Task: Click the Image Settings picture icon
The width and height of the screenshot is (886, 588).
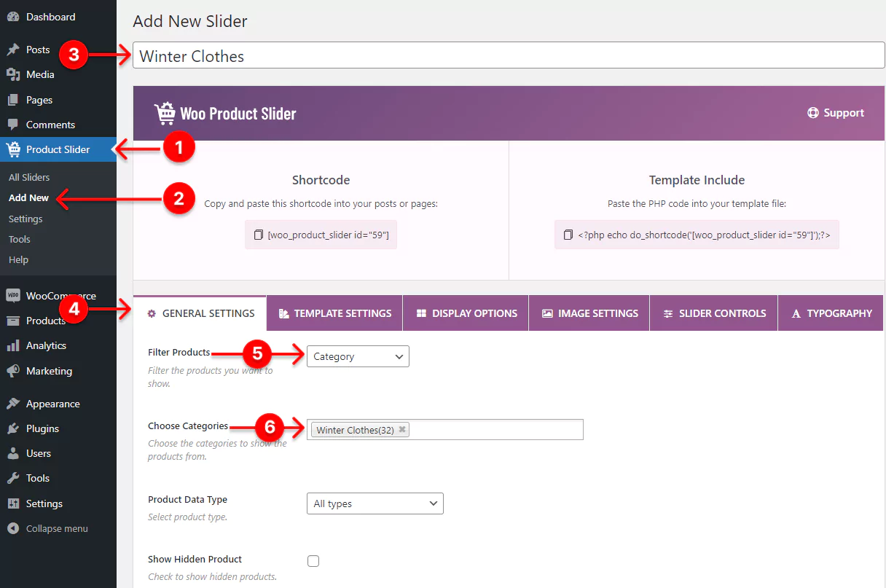Action: coord(547,313)
